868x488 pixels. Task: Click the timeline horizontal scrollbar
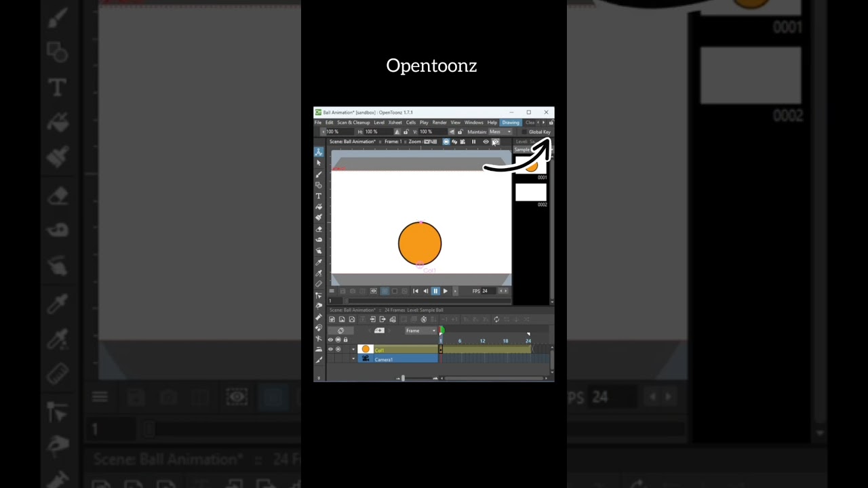494,378
